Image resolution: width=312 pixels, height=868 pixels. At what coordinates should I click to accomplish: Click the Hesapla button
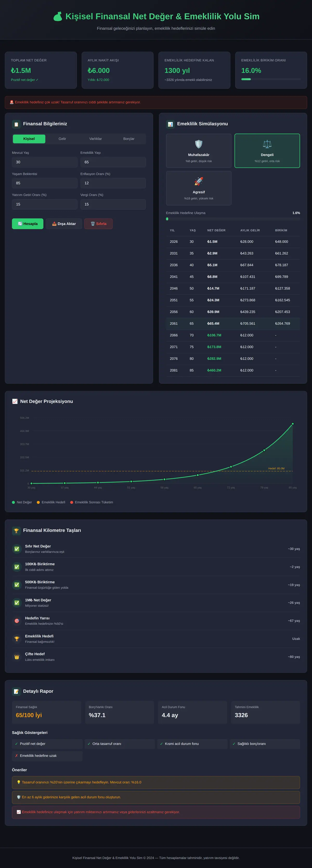(x=28, y=224)
